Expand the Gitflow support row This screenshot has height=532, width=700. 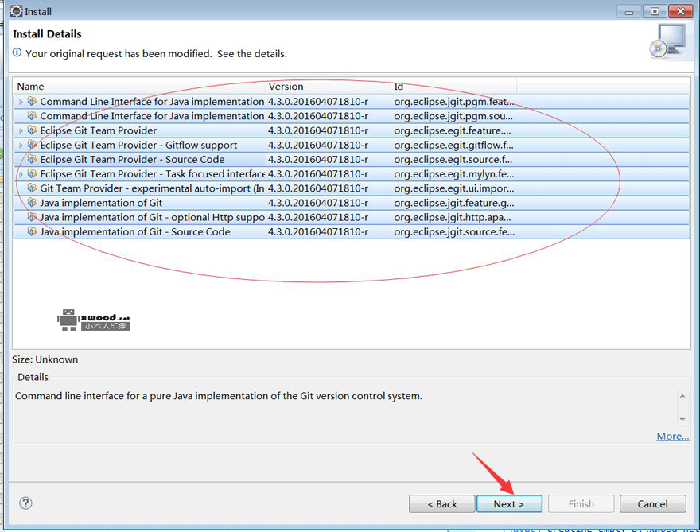coord(21,145)
